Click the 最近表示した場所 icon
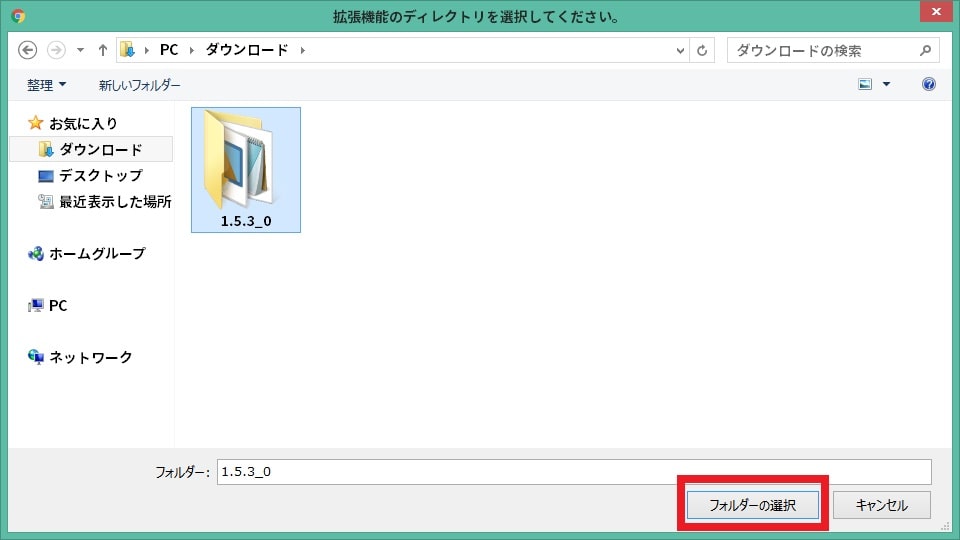This screenshot has width=960, height=540. (46, 201)
